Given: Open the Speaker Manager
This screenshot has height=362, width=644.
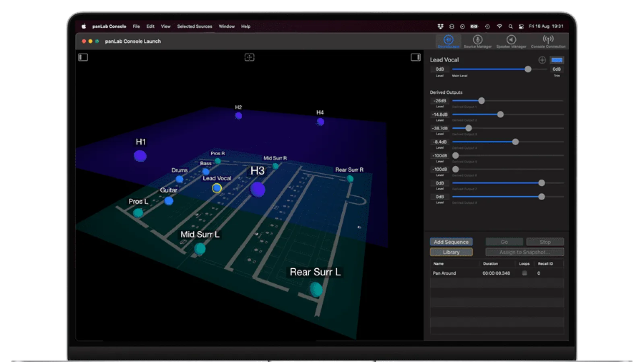Looking at the screenshot, I should (x=511, y=41).
